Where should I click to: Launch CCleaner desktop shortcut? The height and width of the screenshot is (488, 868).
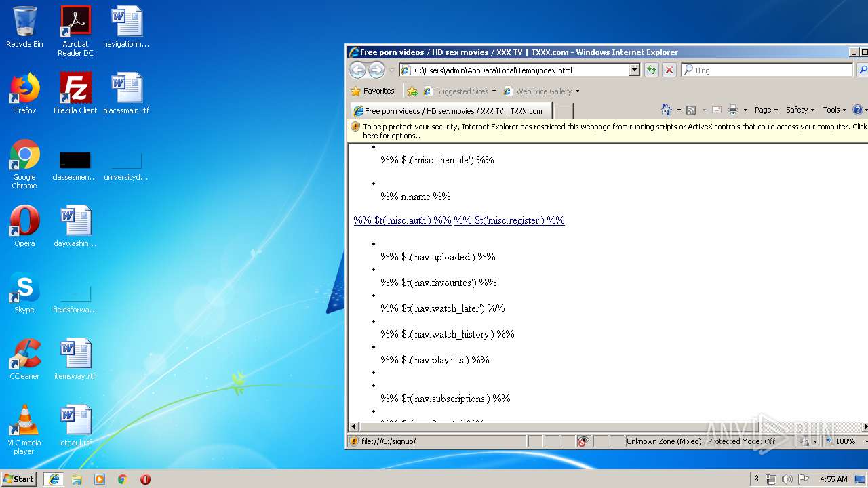pos(24,359)
